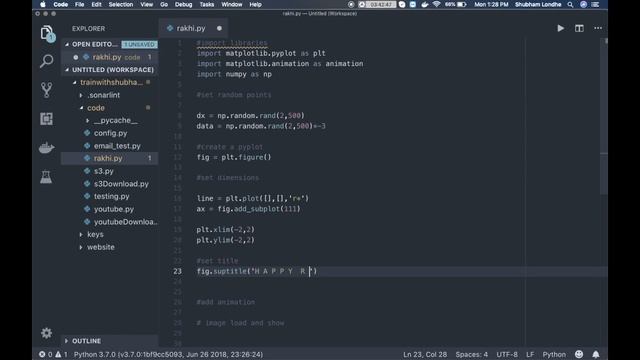Open the Window menu

(231, 4)
